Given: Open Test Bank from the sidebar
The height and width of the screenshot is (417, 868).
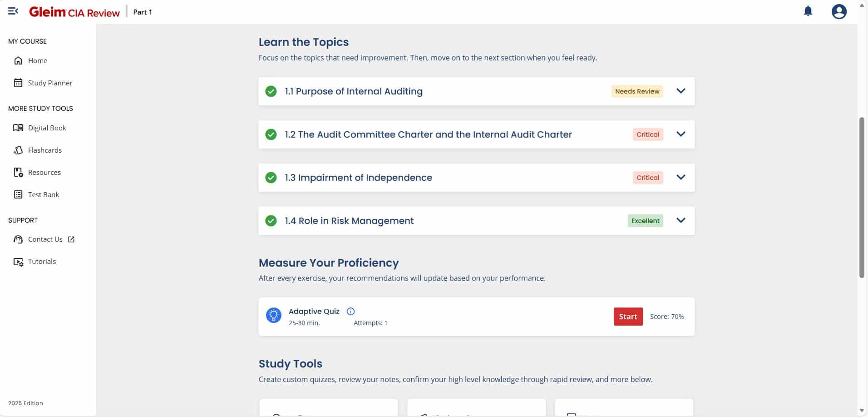Looking at the screenshot, I should (43, 195).
